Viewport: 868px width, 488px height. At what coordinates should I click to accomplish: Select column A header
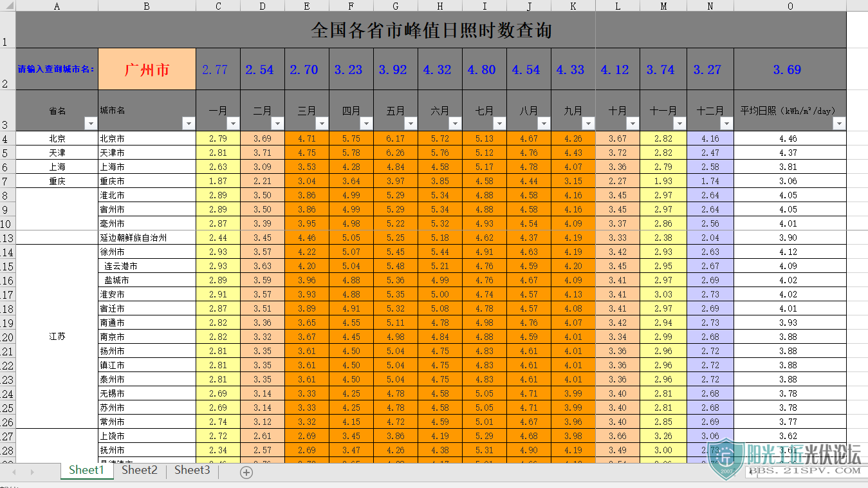tap(57, 6)
